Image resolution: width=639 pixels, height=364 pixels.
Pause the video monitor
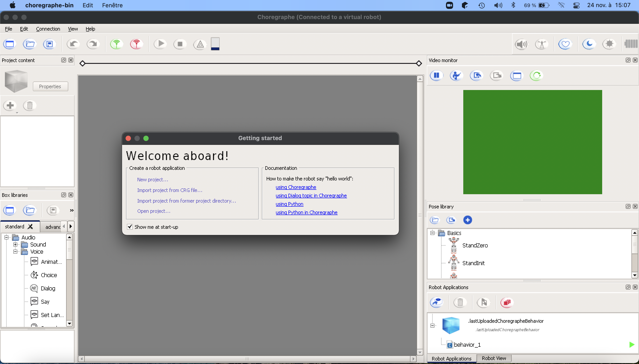[437, 76]
